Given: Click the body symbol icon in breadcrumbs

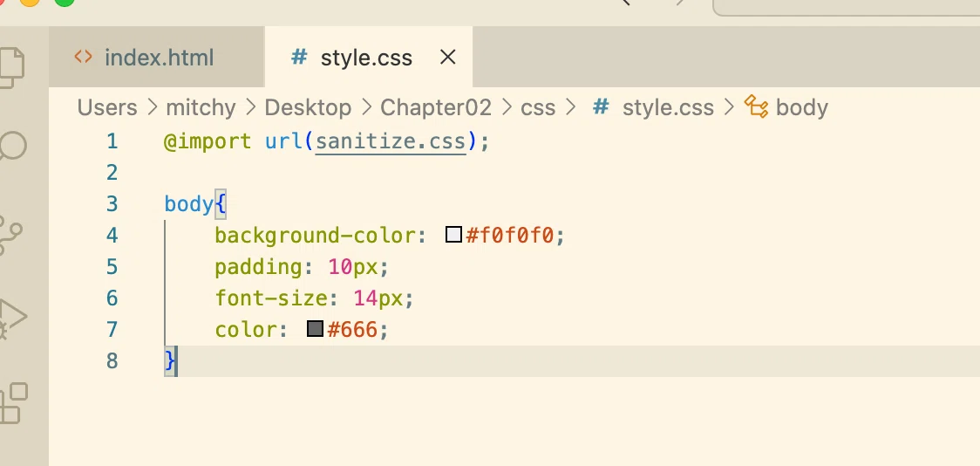Looking at the screenshot, I should 756,107.
